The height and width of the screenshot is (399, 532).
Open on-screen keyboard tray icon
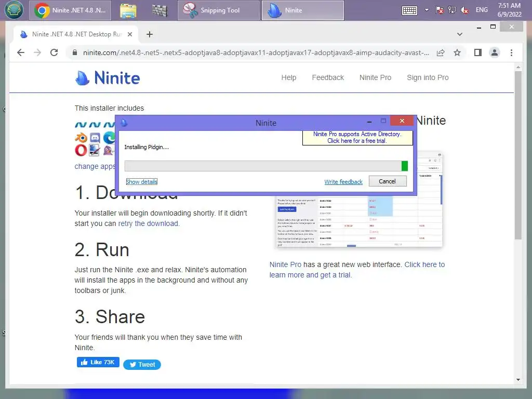click(409, 10)
